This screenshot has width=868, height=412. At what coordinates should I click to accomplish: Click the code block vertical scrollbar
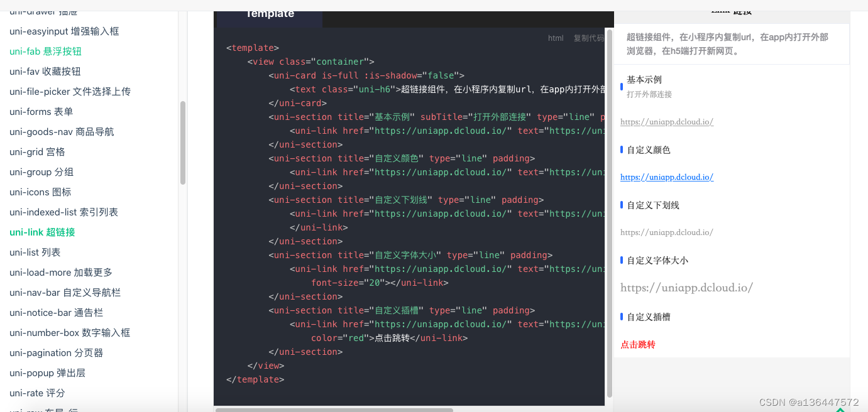pyautogui.click(x=609, y=213)
